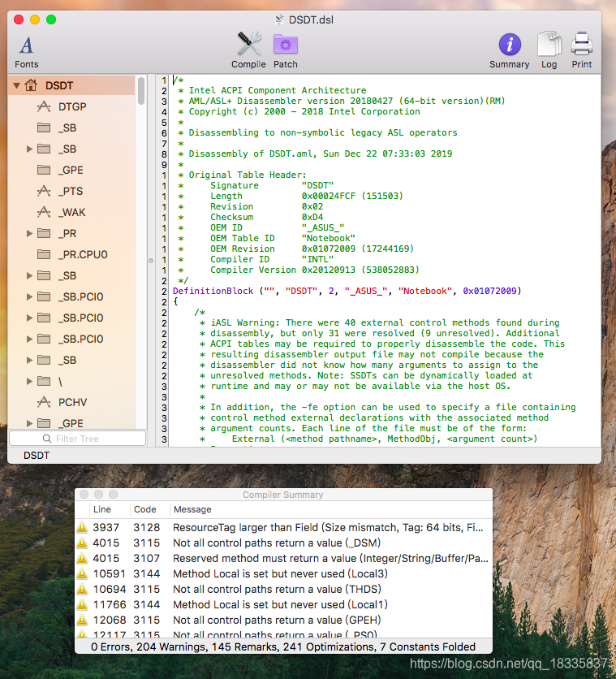
Task: Select the Local3 never used warning
Action: coord(283,573)
